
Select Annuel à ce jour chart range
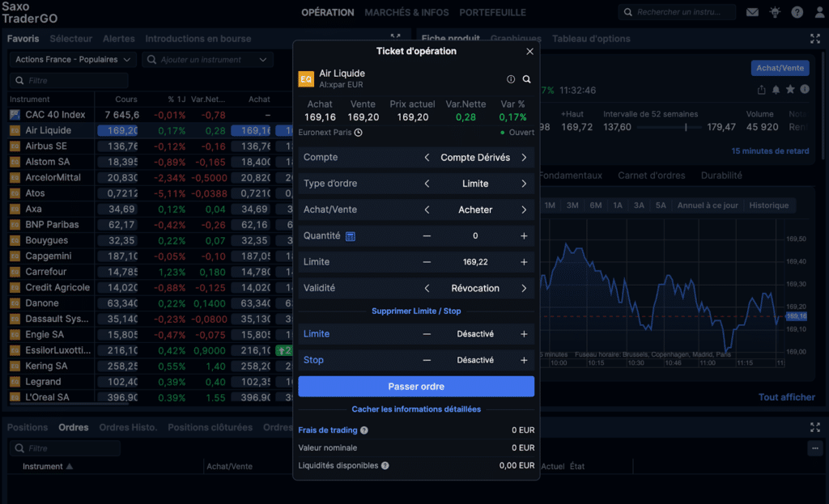(x=708, y=205)
